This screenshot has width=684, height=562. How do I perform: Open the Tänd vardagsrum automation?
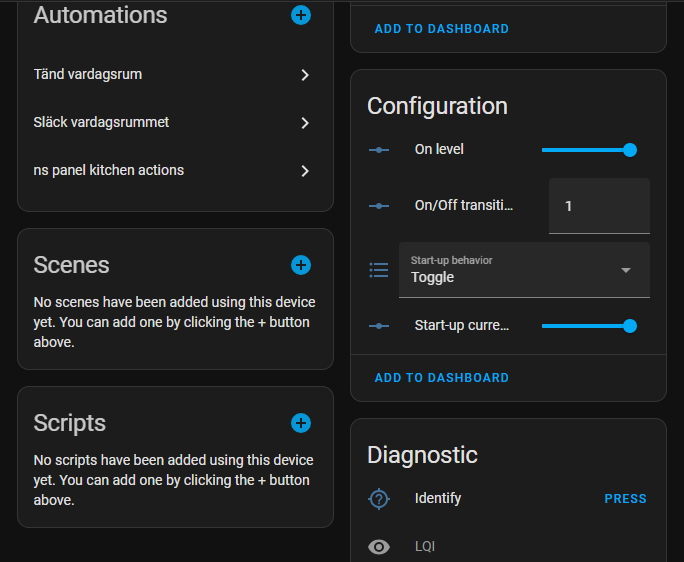click(175, 75)
